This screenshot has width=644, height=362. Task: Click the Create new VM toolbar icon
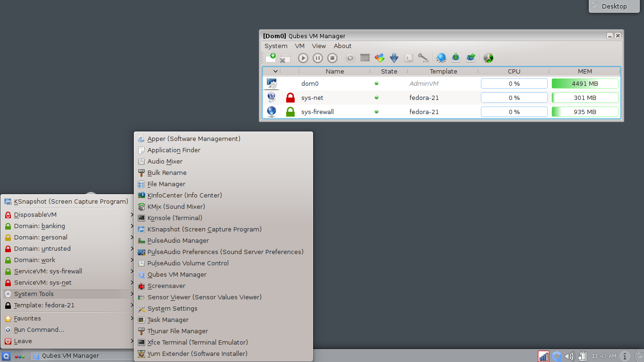271,58
